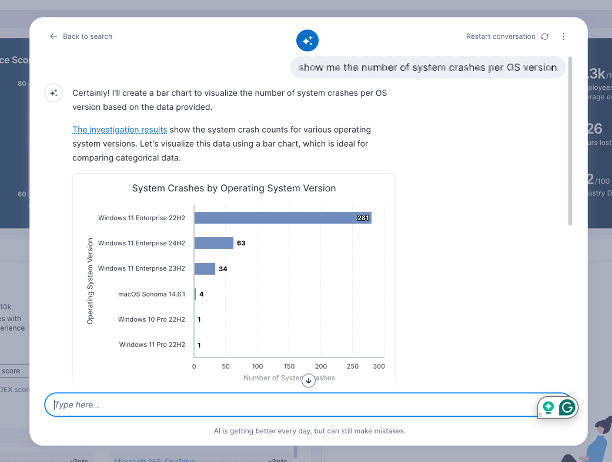
Task: Click the green lightbulb suggestion icon
Action: point(547,406)
